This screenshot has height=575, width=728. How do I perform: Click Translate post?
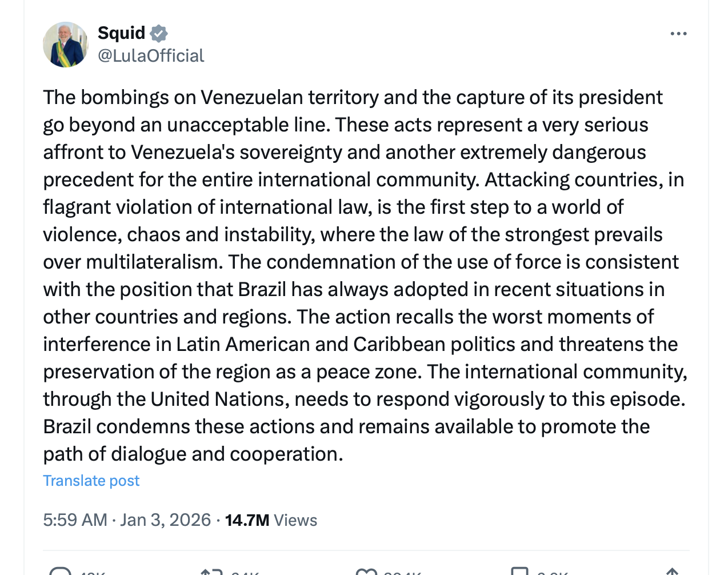(91, 481)
